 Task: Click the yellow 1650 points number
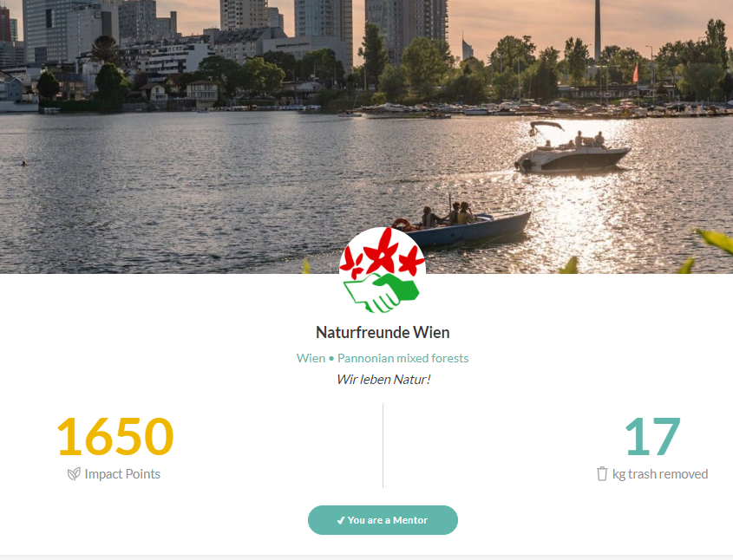point(115,437)
